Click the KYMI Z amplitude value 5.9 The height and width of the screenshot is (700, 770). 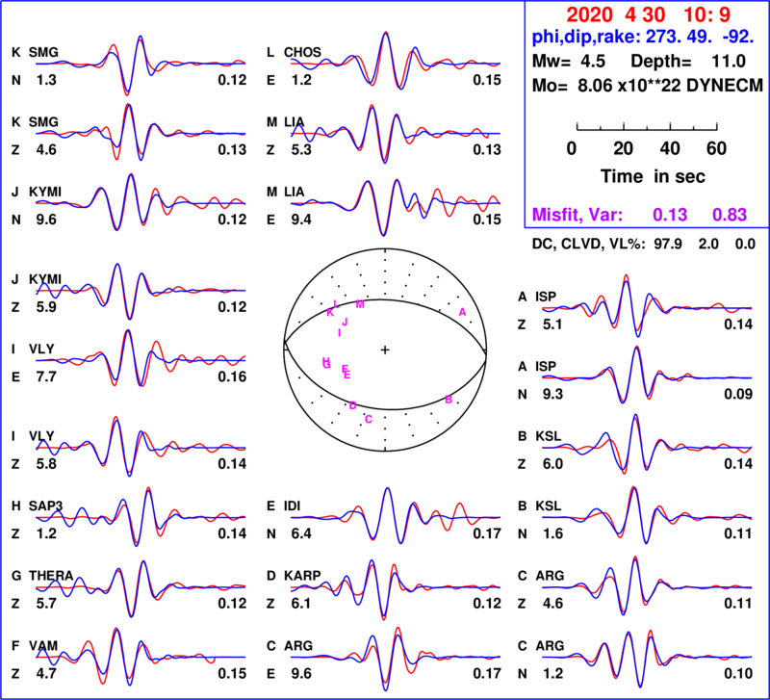coord(46,307)
